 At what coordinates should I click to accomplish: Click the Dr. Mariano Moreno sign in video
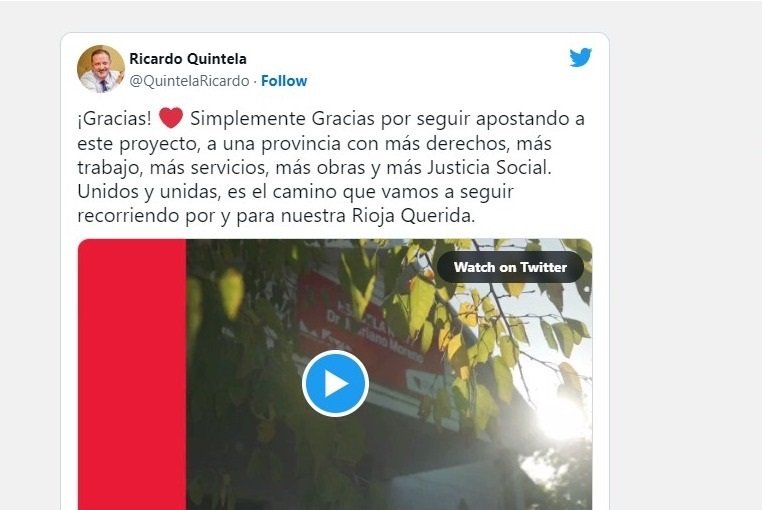pos(372,335)
